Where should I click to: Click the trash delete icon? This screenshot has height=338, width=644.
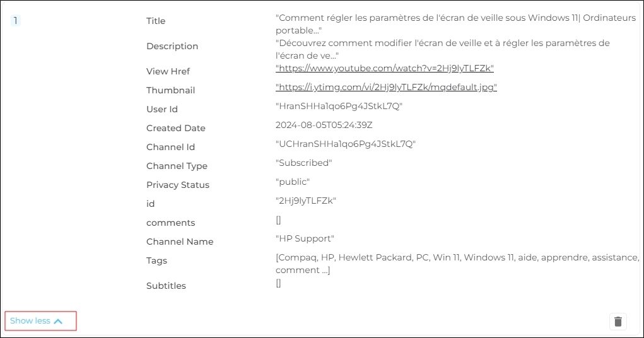click(618, 322)
